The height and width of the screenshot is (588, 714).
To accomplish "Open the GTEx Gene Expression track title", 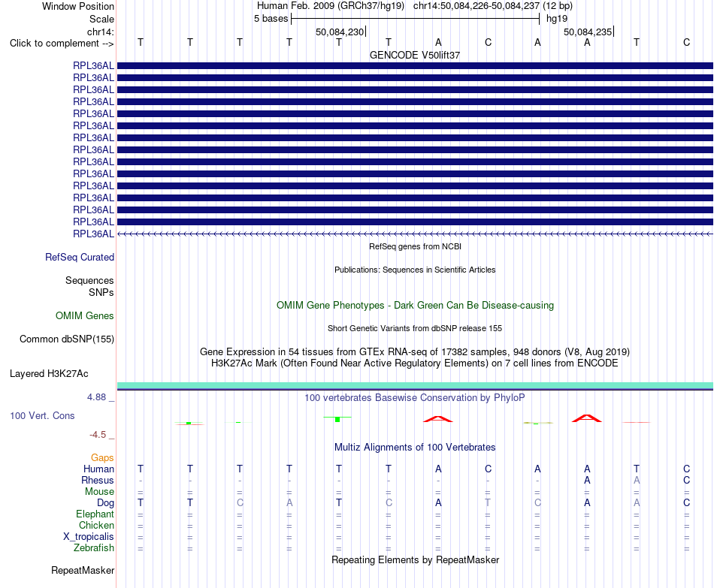I will point(415,351).
